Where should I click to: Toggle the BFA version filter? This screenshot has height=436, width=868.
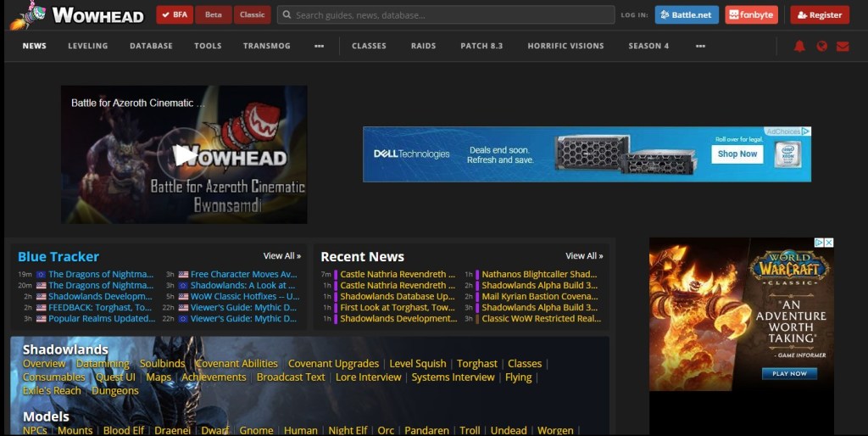click(175, 15)
